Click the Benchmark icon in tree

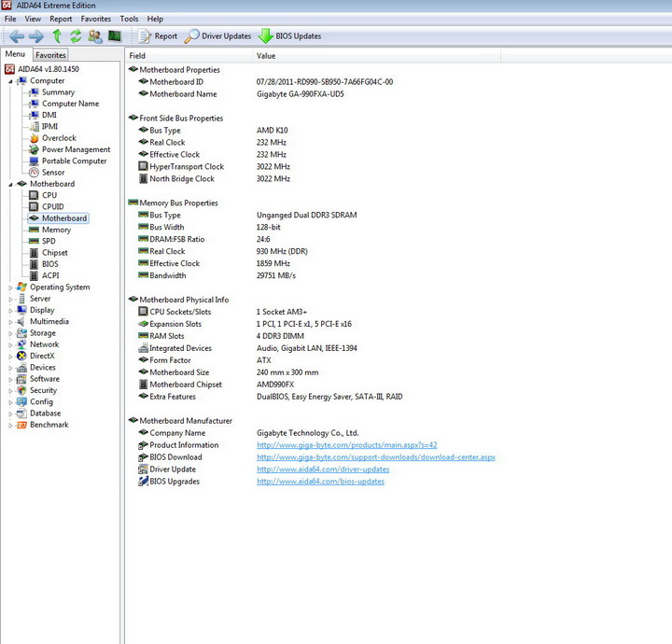coord(21,425)
